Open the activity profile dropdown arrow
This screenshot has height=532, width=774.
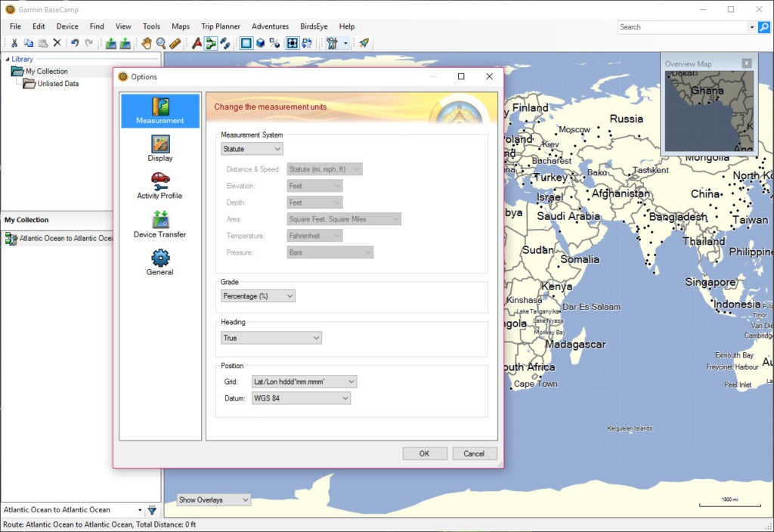345,43
